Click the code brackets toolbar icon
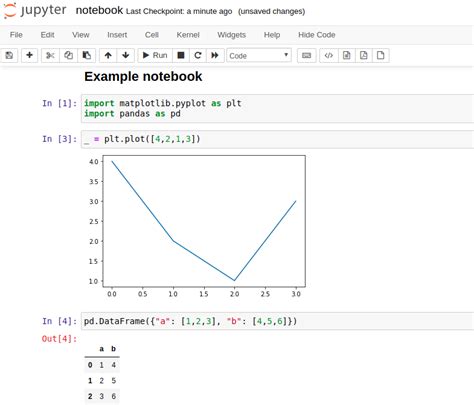Image resolution: width=474 pixels, height=405 pixels. 329,55
